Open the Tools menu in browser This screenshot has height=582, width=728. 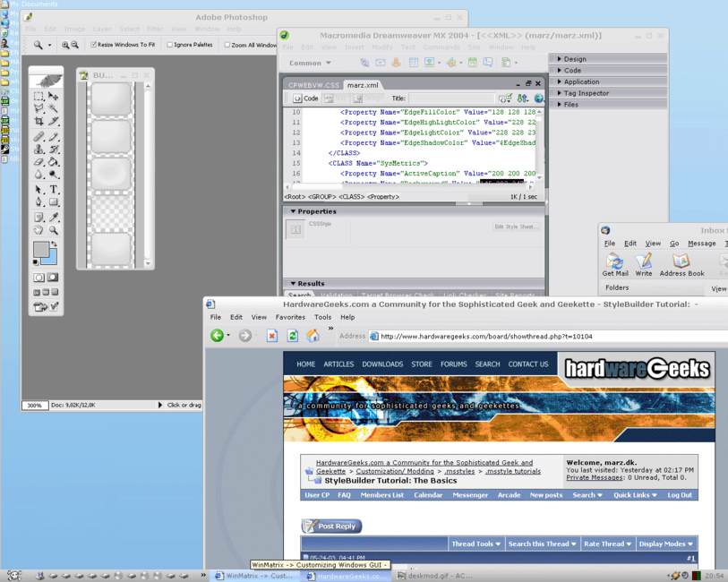coord(322,317)
